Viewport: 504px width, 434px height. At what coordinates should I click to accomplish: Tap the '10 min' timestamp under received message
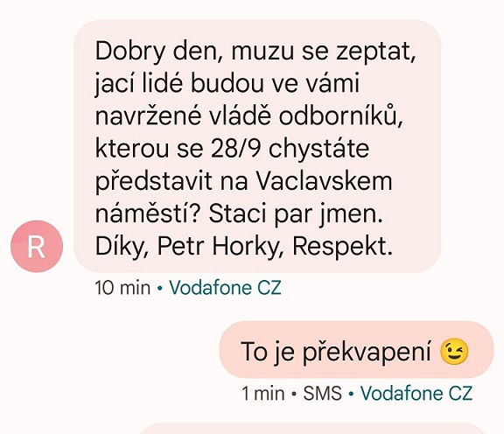coord(122,288)
